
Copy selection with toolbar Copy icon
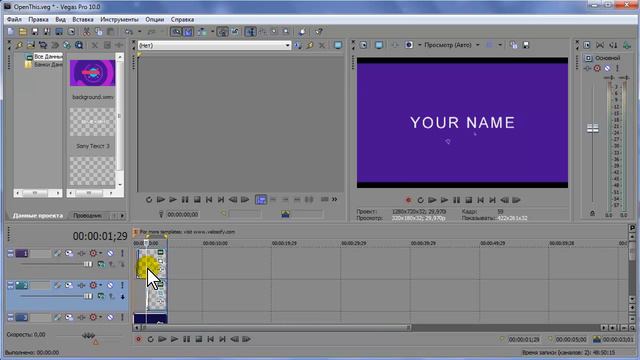pyautogui.click(x=98, y=31)
